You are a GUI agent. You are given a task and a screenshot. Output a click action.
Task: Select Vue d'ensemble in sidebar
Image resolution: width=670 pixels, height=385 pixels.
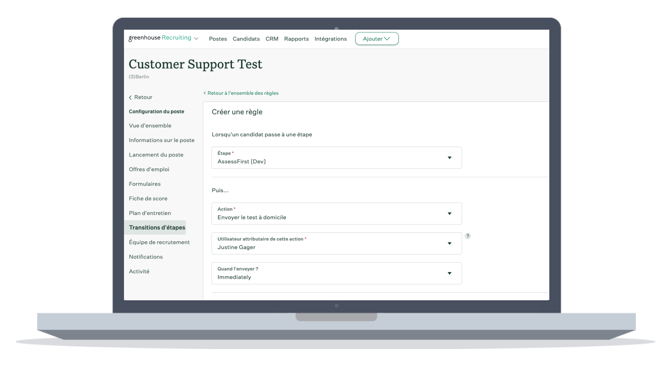tap(150, 126)
